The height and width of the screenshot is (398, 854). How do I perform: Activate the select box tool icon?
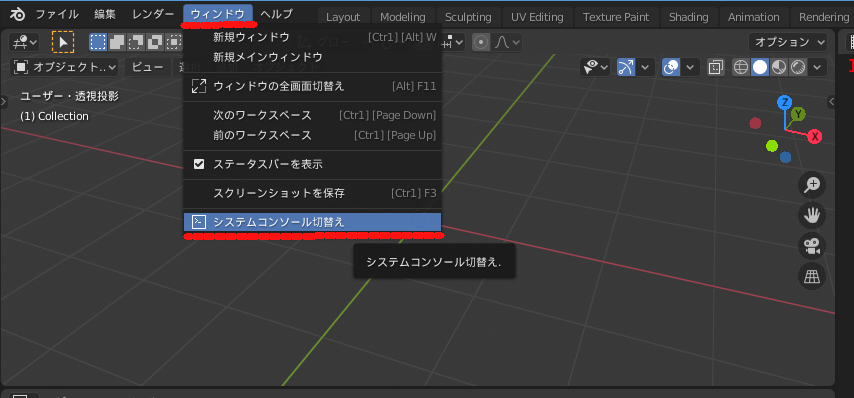coord(63,42)
